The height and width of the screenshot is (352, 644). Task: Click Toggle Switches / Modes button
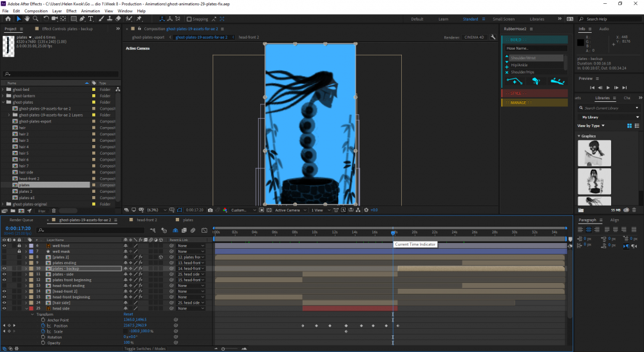[x=145, y=349]
